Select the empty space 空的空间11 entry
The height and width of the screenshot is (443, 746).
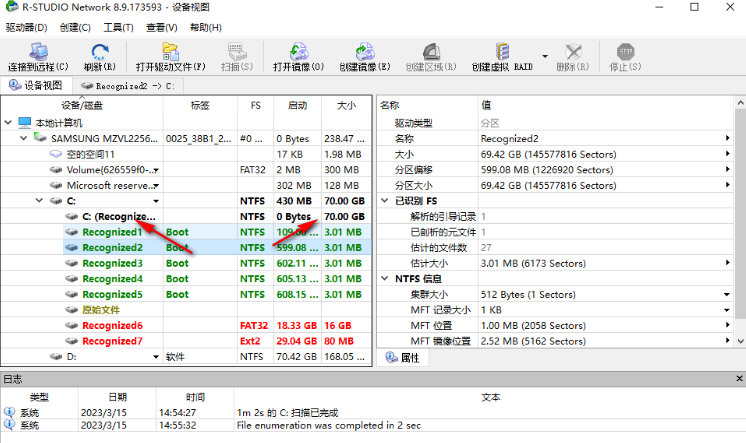[x=90, y=154]
